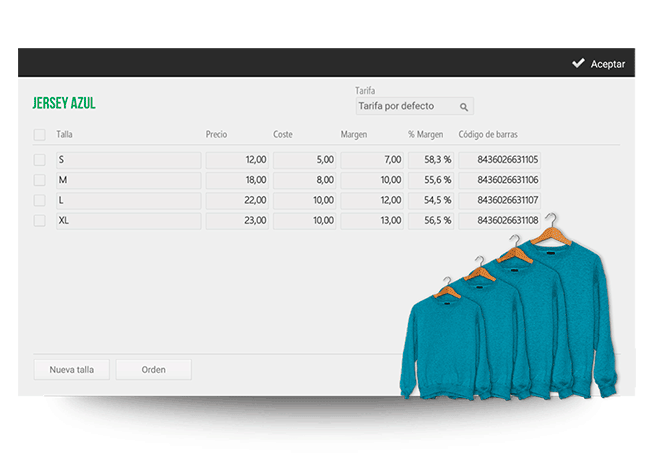The image size is (650, 456).
Task: Click the Tarifa label above the field
Action: pyautogui.click(x=365, y=90)
